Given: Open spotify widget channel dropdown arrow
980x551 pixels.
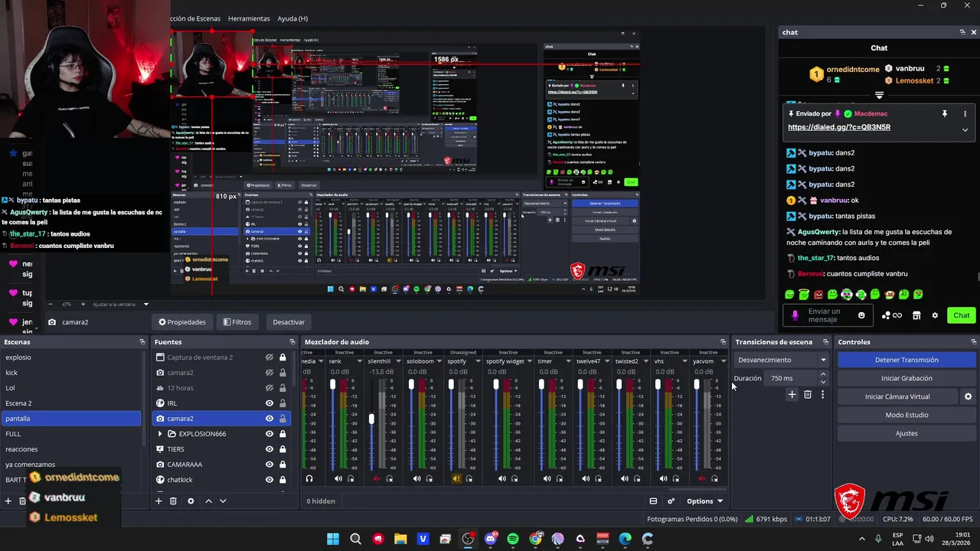Looking at the screenshot, I should [531, 361].
